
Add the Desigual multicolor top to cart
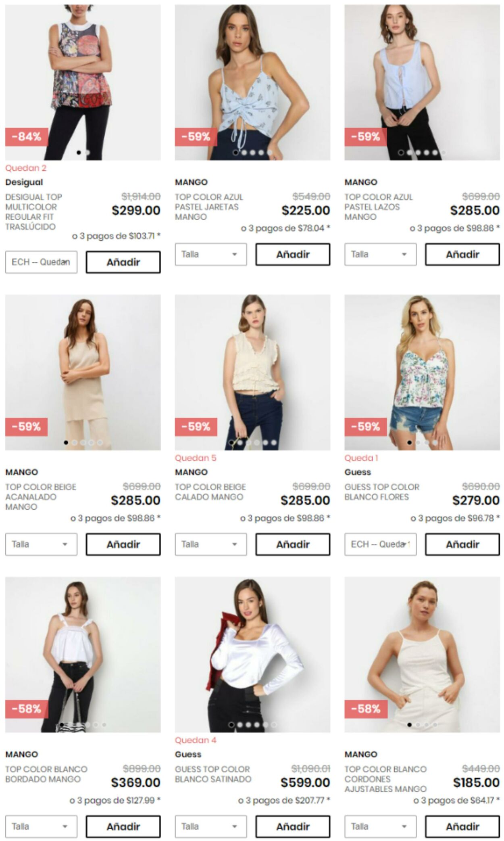[123, 262]
